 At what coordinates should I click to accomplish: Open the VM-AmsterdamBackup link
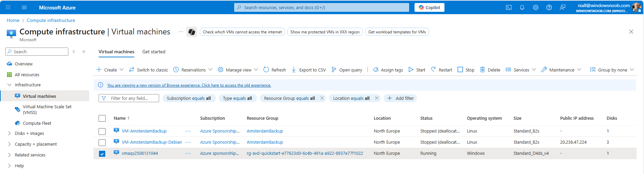[144, 131]
